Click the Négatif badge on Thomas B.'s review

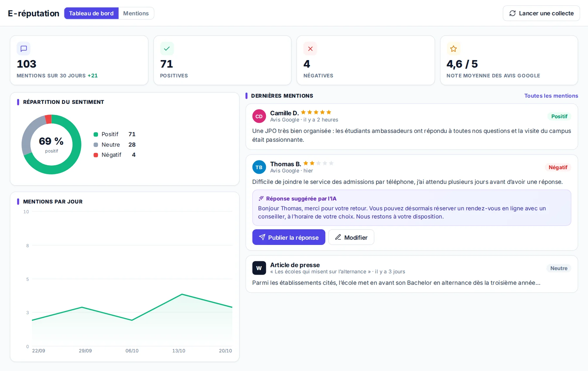(x=558, y=167)
